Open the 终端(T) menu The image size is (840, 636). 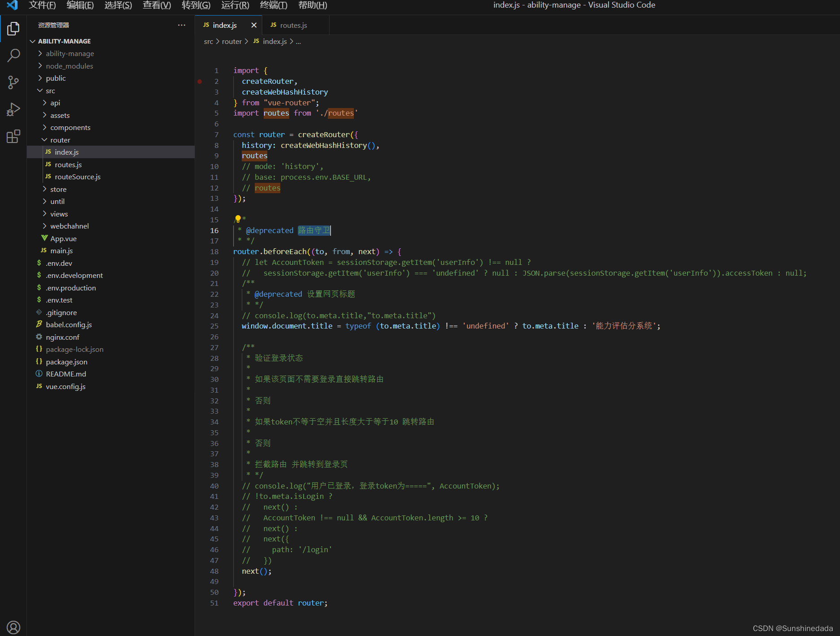(274, 5)
